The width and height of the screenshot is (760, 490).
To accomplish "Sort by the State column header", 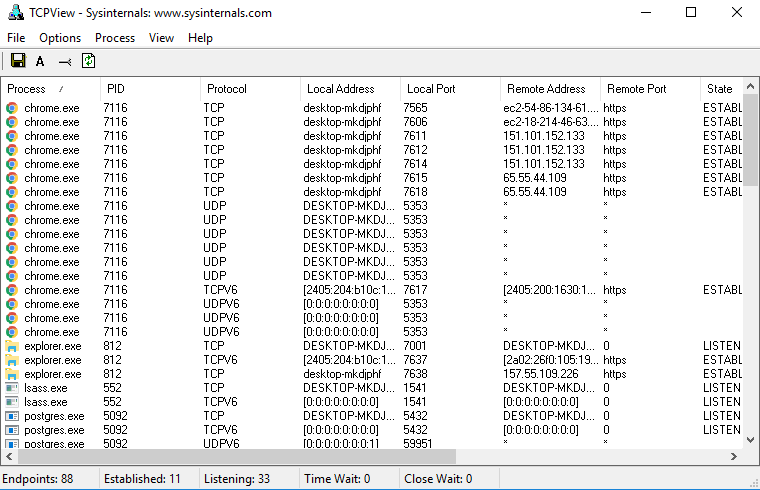I will [721, 89].
